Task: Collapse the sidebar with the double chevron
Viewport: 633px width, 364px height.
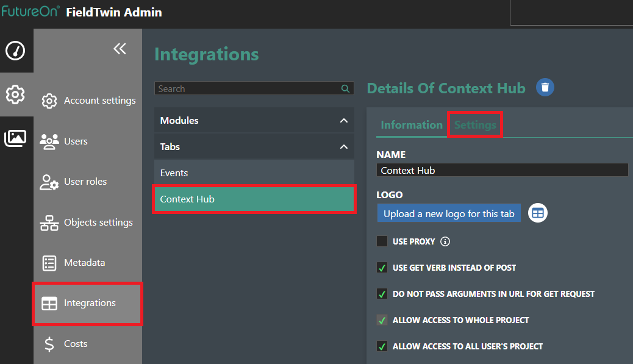Action: coord(120,49)
